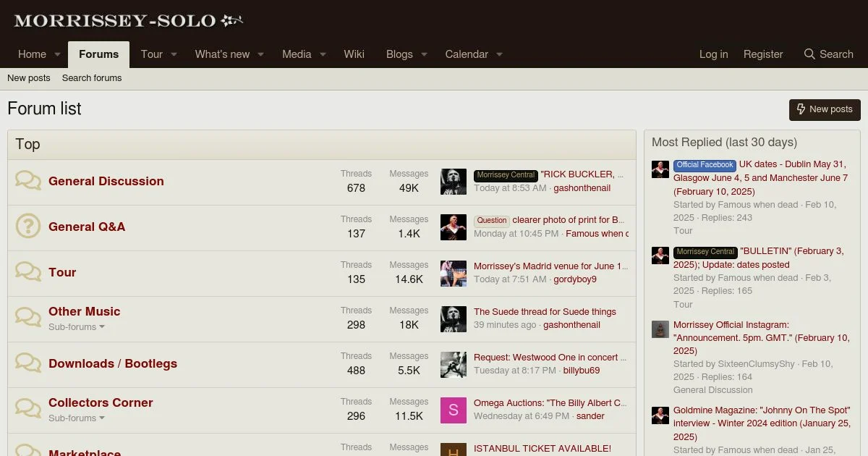This screenshot has height=456, width=868.
Task: Expand the Calendar dropdown arrow
Action: pyautogui.click(x=499, y=55)
